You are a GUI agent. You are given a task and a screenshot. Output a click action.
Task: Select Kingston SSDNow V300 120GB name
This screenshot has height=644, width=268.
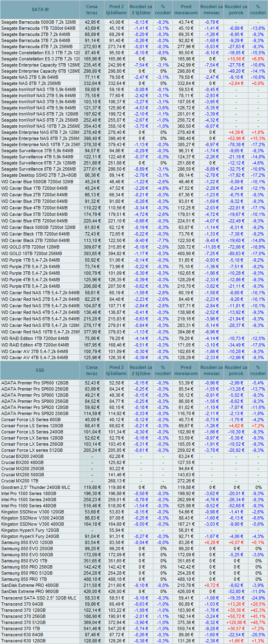point(33,512)
